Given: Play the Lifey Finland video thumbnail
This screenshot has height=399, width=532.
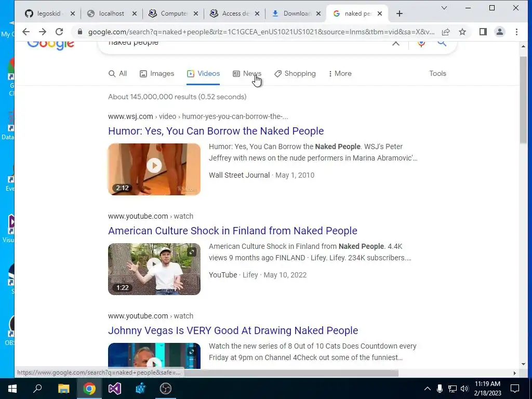Looking at the screenshot, I should click(x=154, y=269).
